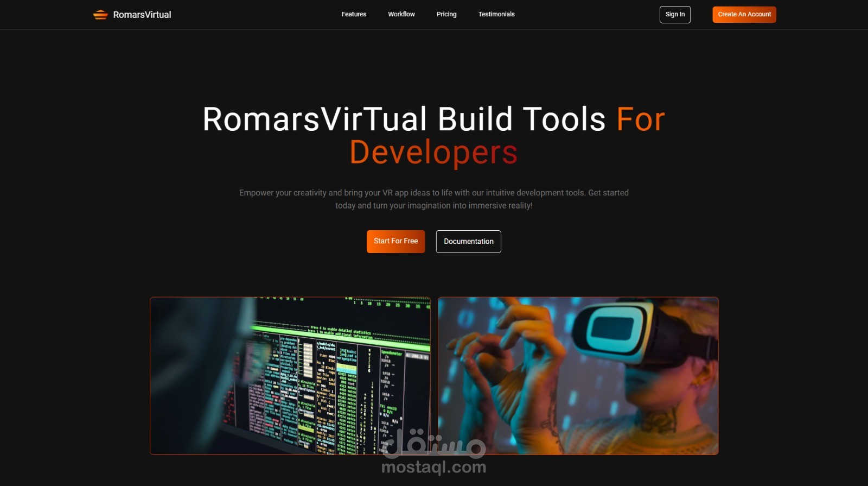
Task: Click the VR headset video thumbnail
Action: pyautogui.click(x=578, y=376)
